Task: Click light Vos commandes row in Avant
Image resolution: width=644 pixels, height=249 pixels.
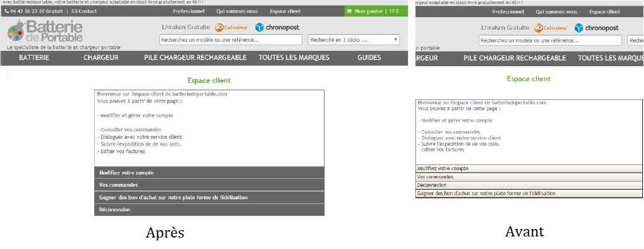Action: coord(529,177)
